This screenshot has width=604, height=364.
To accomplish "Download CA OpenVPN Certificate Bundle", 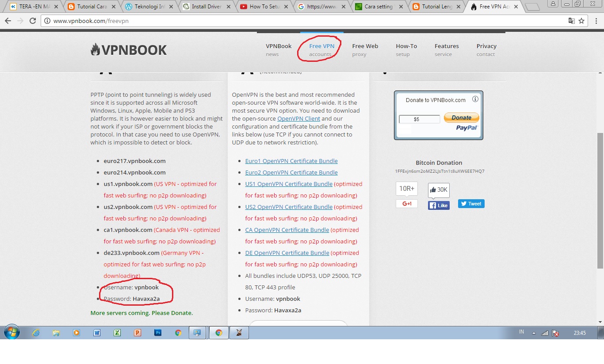I will [x=287, y=230].
